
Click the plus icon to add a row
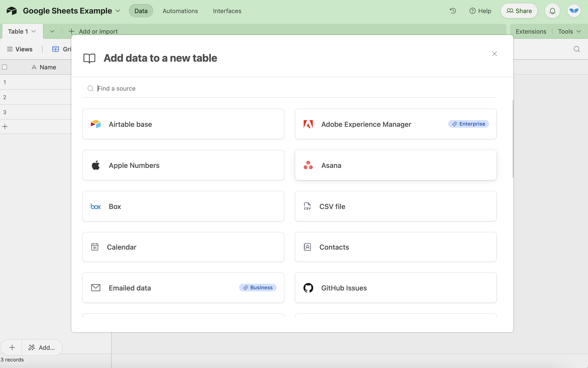coord(5,127)
